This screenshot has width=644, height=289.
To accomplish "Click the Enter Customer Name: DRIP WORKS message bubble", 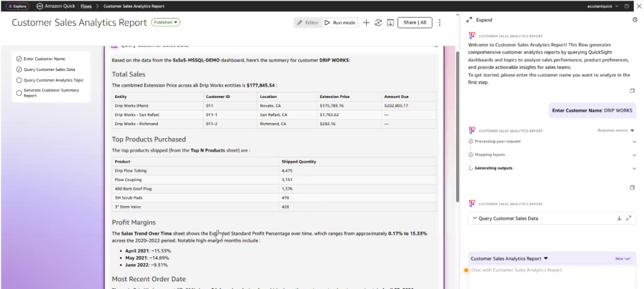I will tap(592, 111).
